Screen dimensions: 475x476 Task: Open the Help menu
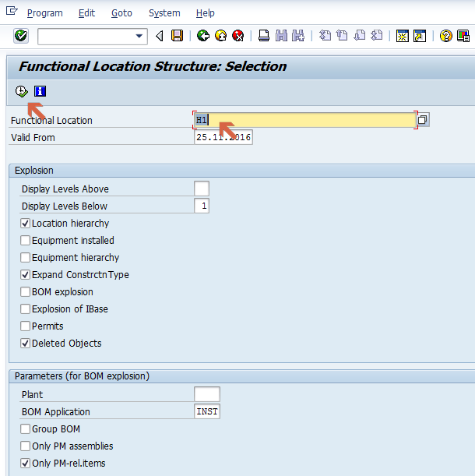click(x=205, y=13)
